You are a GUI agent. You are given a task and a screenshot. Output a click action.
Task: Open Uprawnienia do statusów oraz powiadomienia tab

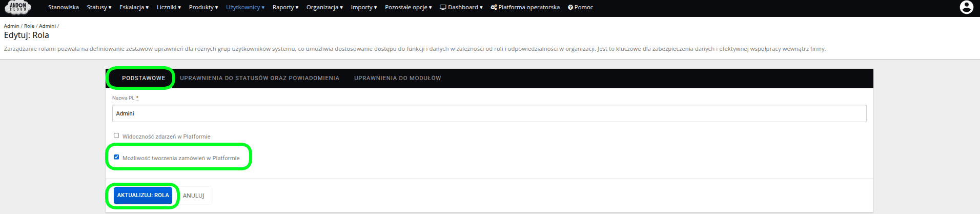click(259, 78)
